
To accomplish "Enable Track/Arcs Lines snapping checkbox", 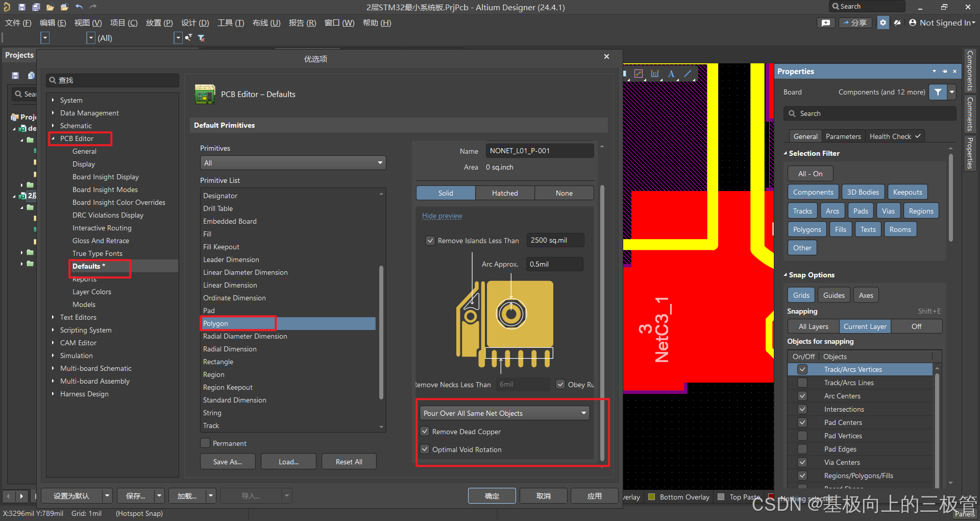I will [802, 383].
